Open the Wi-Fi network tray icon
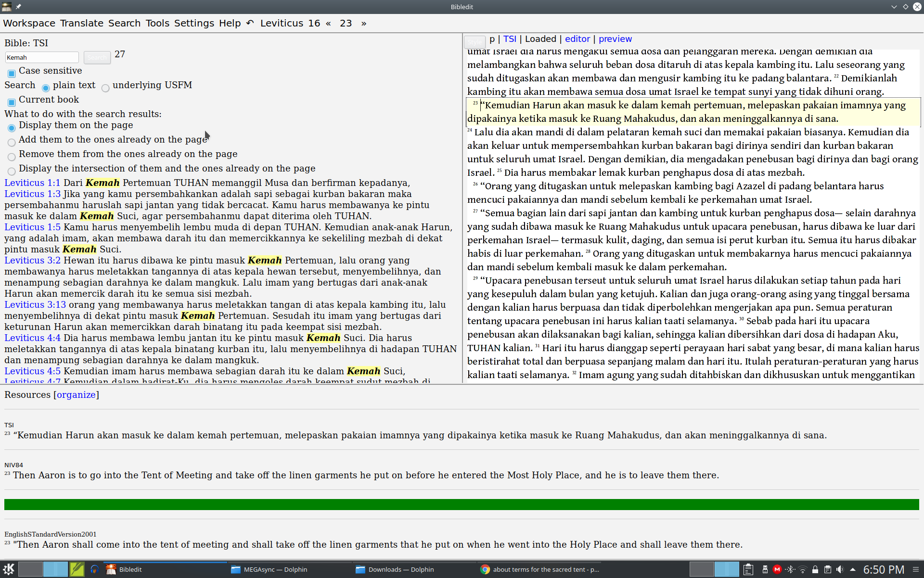The height and width of the screenshot is (578, 924). click(802, 569)
